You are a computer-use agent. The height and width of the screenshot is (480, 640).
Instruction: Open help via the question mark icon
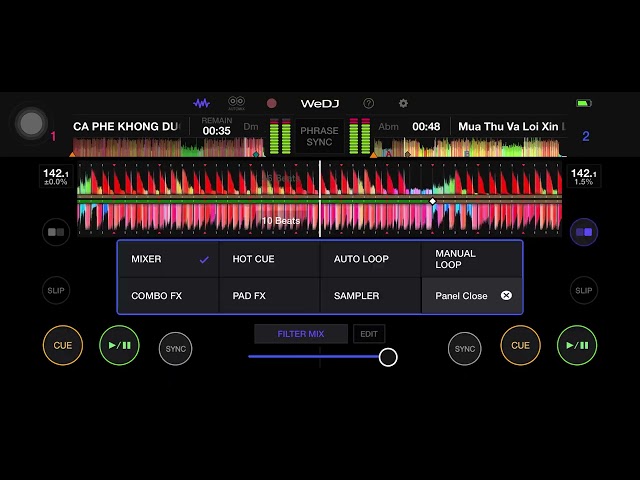coord(368,103)
